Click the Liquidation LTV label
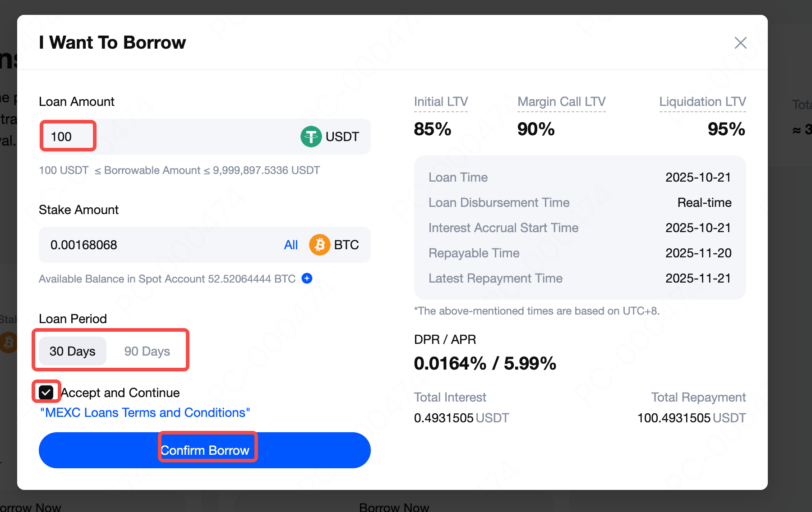This screenshot has width=812, height=512. pos(702,102)
